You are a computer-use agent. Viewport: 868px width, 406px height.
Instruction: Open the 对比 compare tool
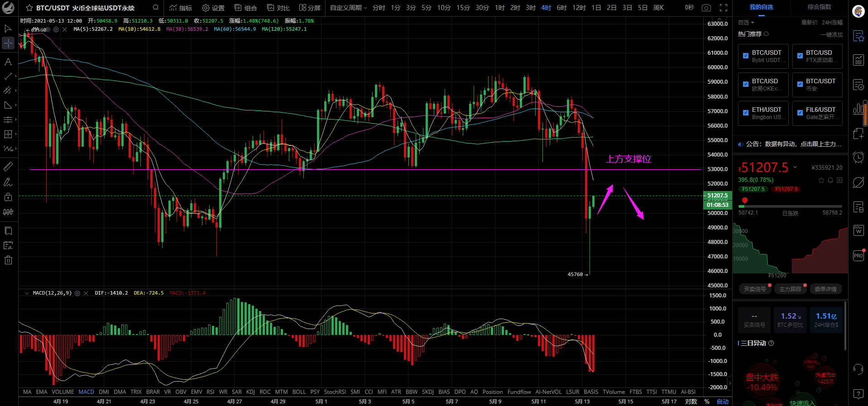[x=278, y=8]
